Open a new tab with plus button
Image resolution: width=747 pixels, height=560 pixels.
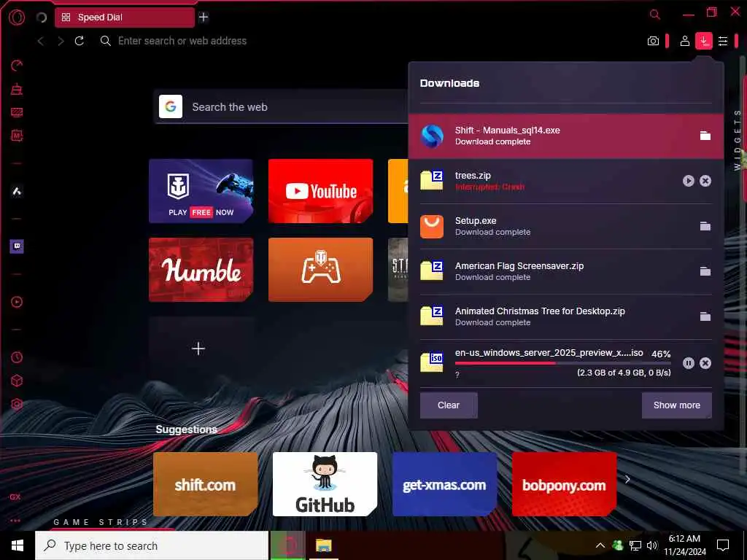tap(204, 17)
